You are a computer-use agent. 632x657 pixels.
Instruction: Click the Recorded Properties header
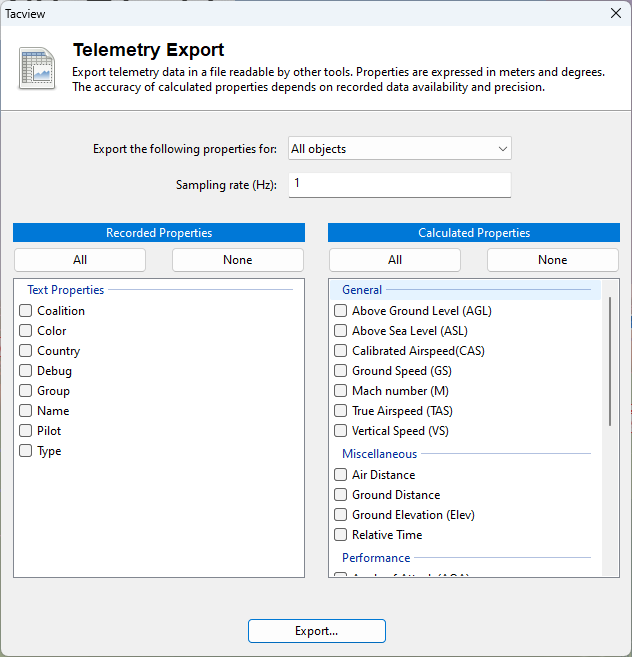tap(159, 233)
